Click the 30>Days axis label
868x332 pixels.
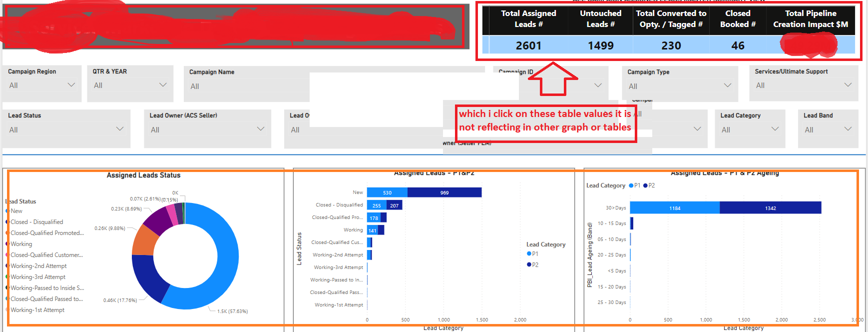coord(616,208)
